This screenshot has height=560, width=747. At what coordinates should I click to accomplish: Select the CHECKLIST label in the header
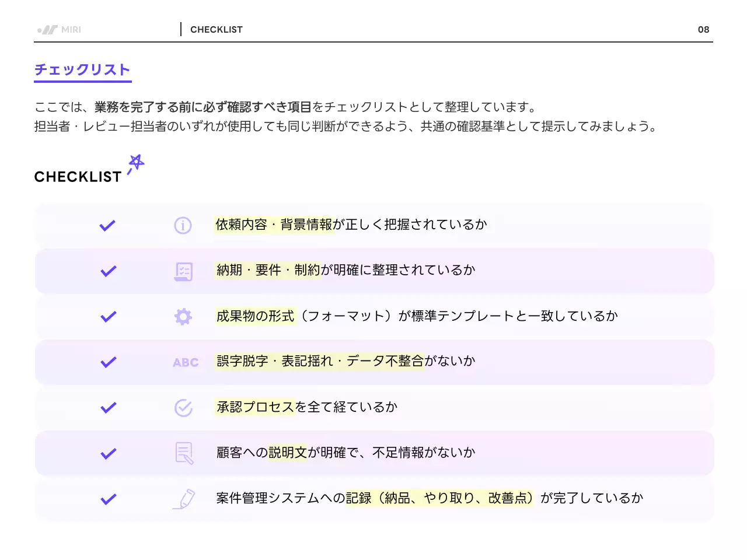(x=217, y=29)
